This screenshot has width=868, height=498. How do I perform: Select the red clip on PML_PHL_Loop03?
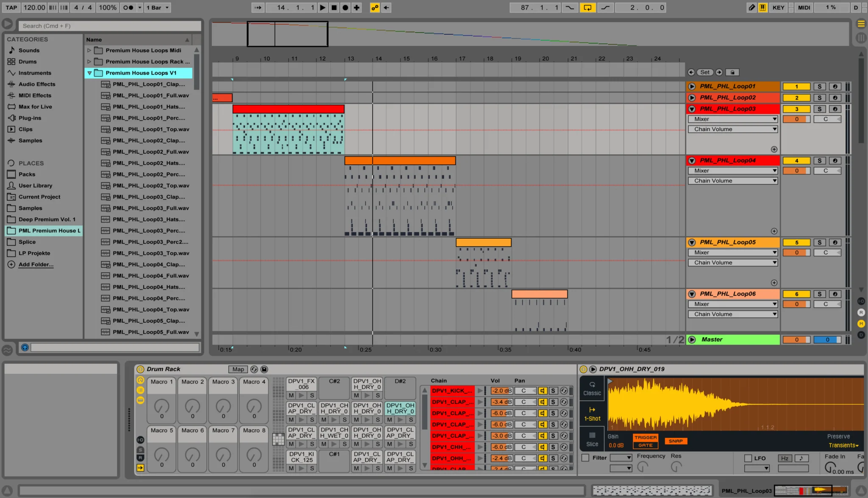(x=288, y=109)
